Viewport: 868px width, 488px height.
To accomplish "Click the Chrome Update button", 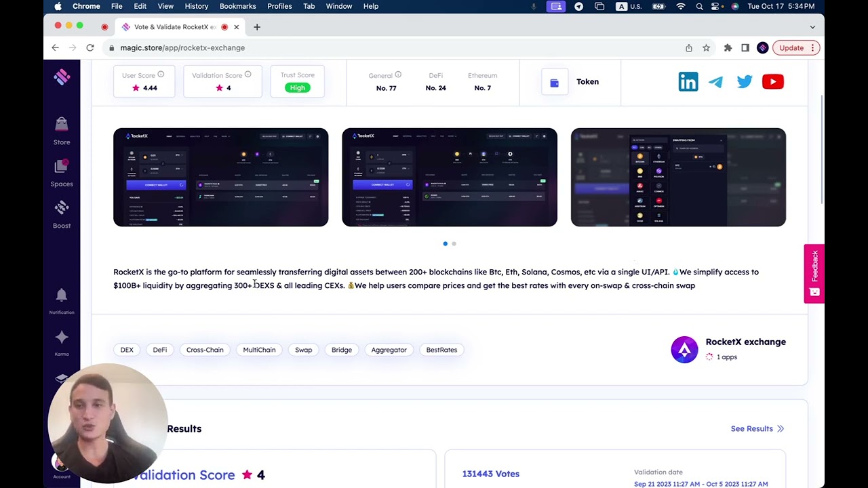I will [795, 47].
